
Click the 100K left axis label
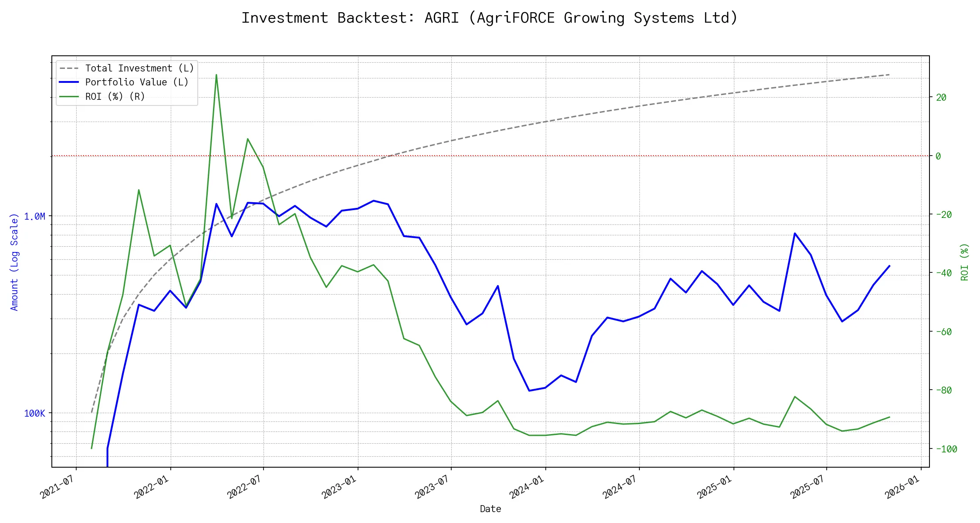34,413
